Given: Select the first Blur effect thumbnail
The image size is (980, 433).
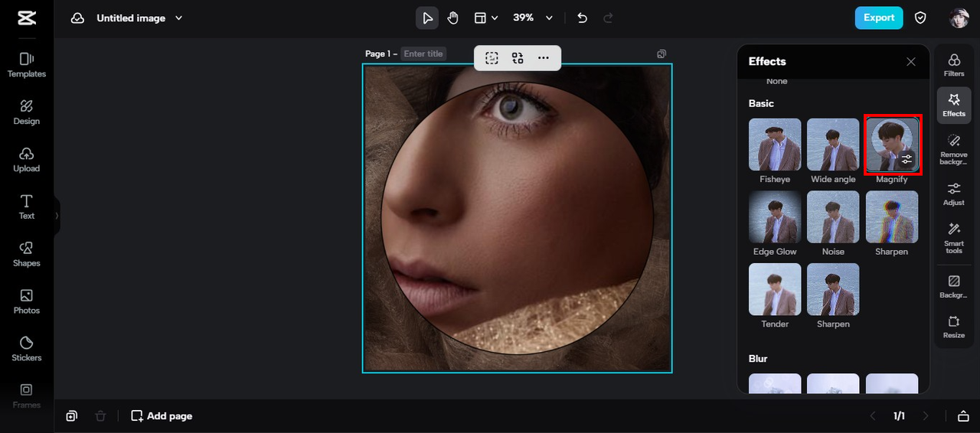Looking at the screenshot, I should click(775, 383).
